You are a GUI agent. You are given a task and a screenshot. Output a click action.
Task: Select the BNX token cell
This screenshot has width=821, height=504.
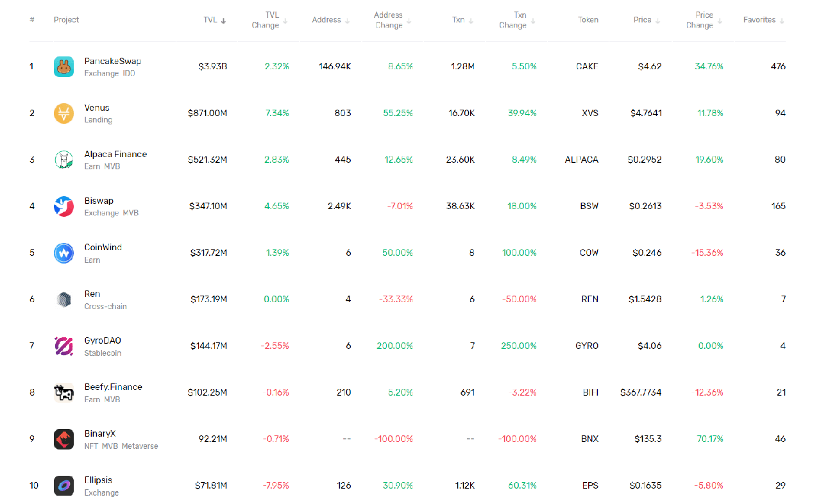pos(589,439)
